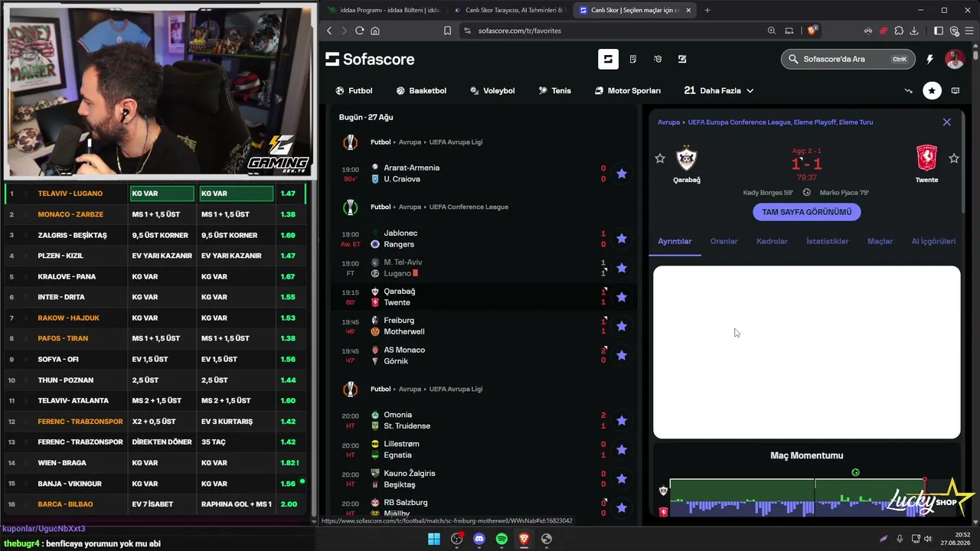
Task: Open the İstatistikler tab
Action: coord(827,241)
